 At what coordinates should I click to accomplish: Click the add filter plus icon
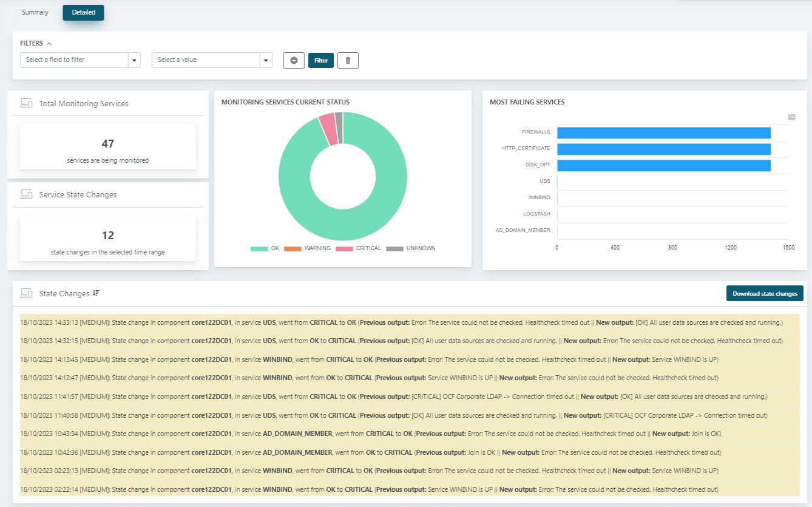294,60
